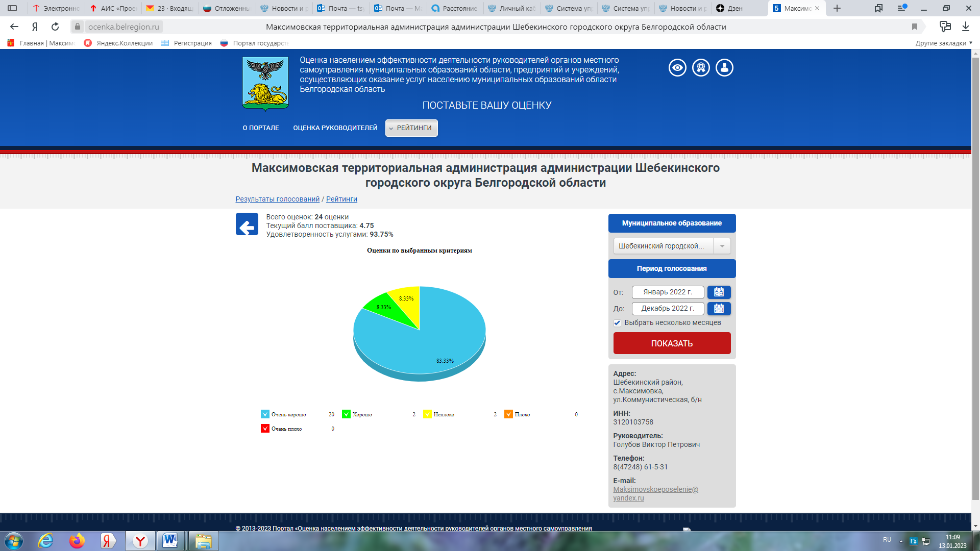This screenshot has width=980, height=551.
Task: Open the 'Результаты голосований' breadcrumb link
Action: click(278, 199)
